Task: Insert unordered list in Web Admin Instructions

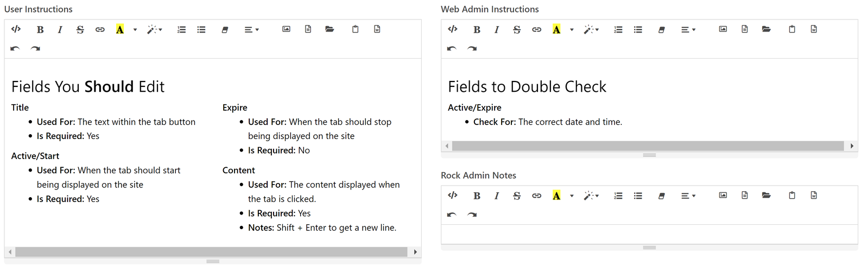Action: [638, 29]
